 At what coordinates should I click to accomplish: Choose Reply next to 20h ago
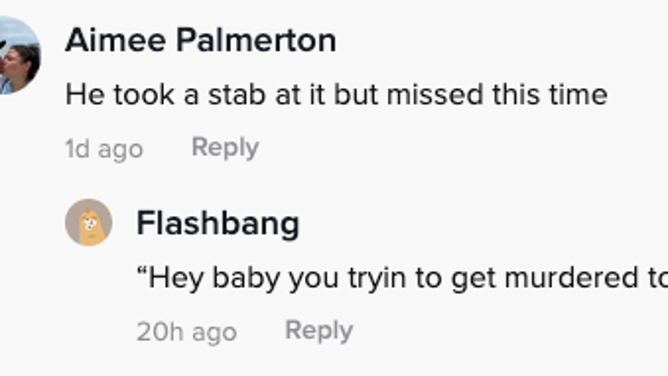point(319,331)
